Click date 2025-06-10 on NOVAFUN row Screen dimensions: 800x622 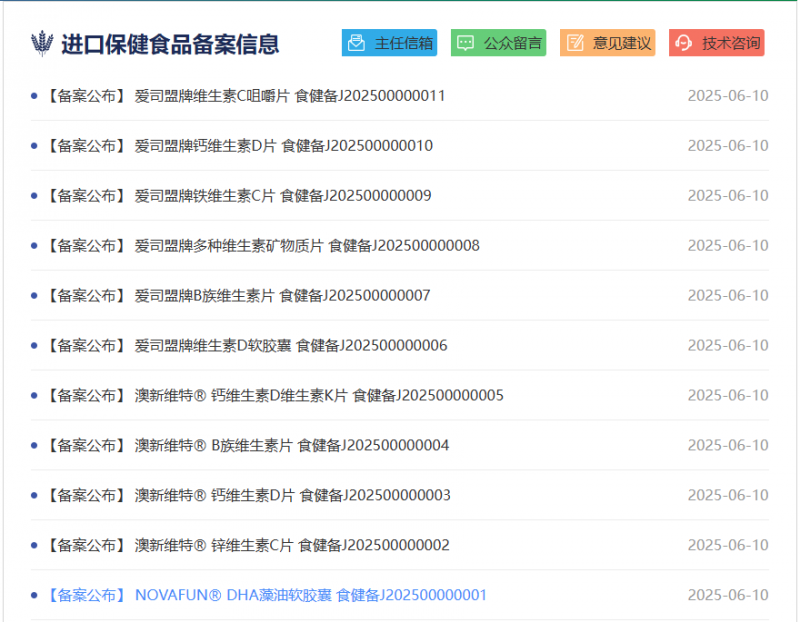pos(728,595)
